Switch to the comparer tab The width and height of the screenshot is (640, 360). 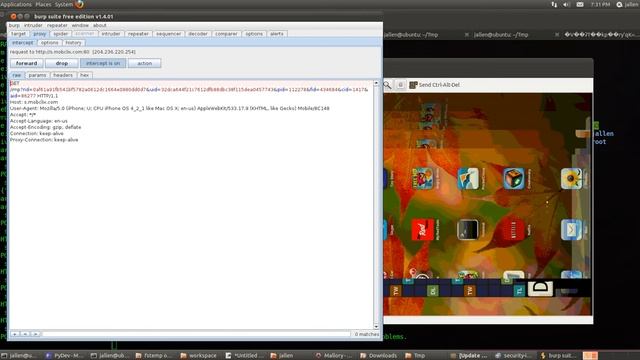click(226, 34)
